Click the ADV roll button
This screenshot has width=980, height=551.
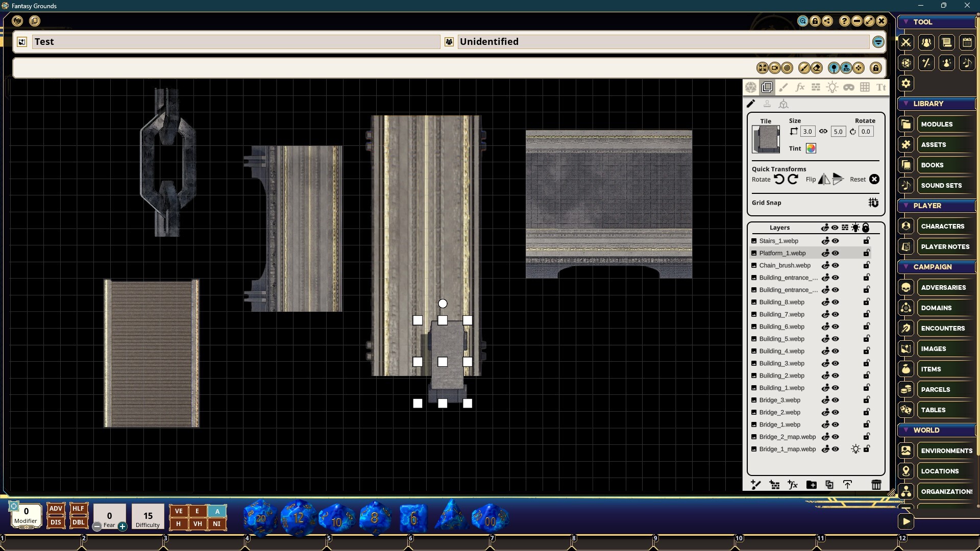click(56, 509)
